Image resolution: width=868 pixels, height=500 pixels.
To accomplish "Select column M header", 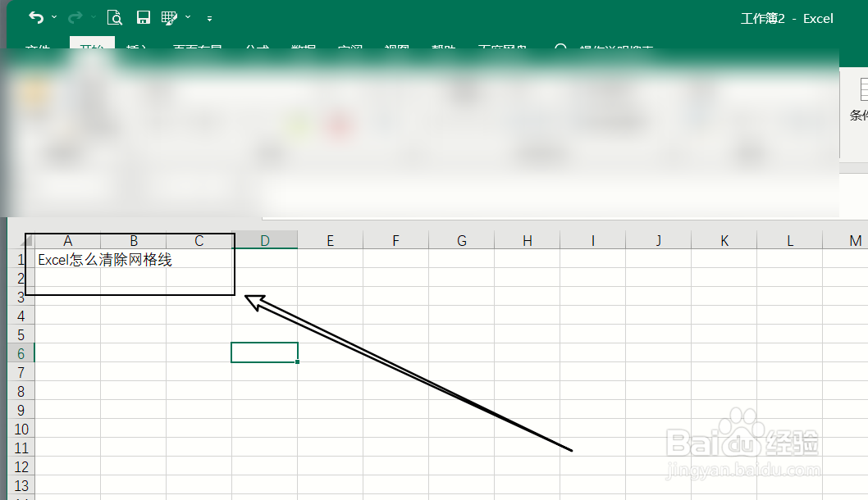I will [846, 241].
